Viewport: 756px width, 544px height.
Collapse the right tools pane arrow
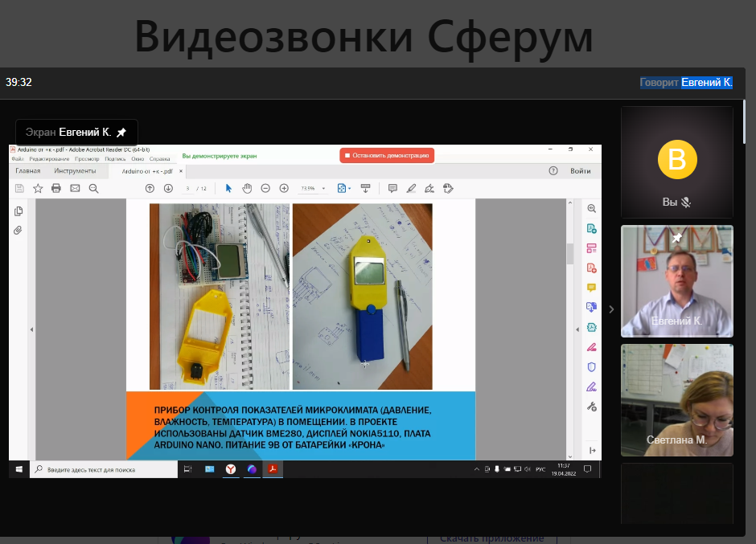577,329
